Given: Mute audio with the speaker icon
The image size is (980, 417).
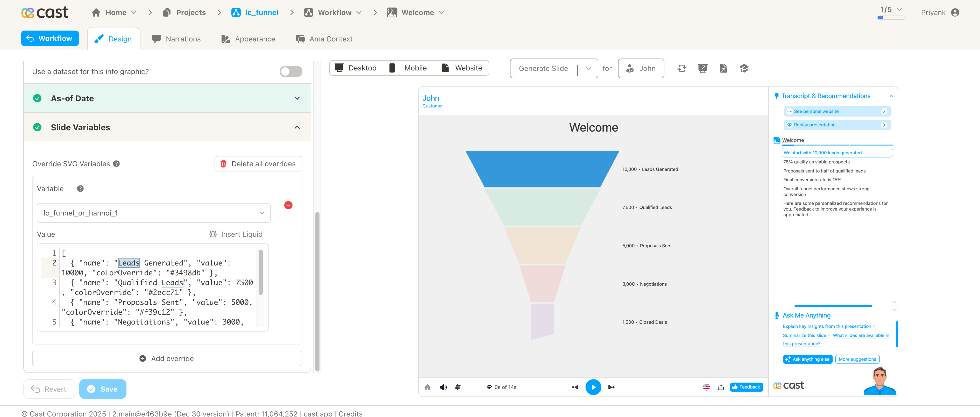Looking at the screenshot, I should (x=443, y=387).
